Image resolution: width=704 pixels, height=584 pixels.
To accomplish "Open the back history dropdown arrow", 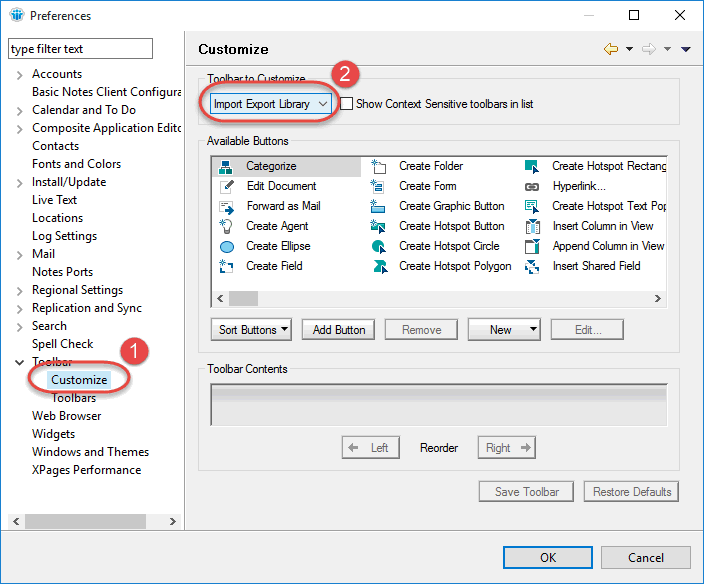I will tap(629, 49).
